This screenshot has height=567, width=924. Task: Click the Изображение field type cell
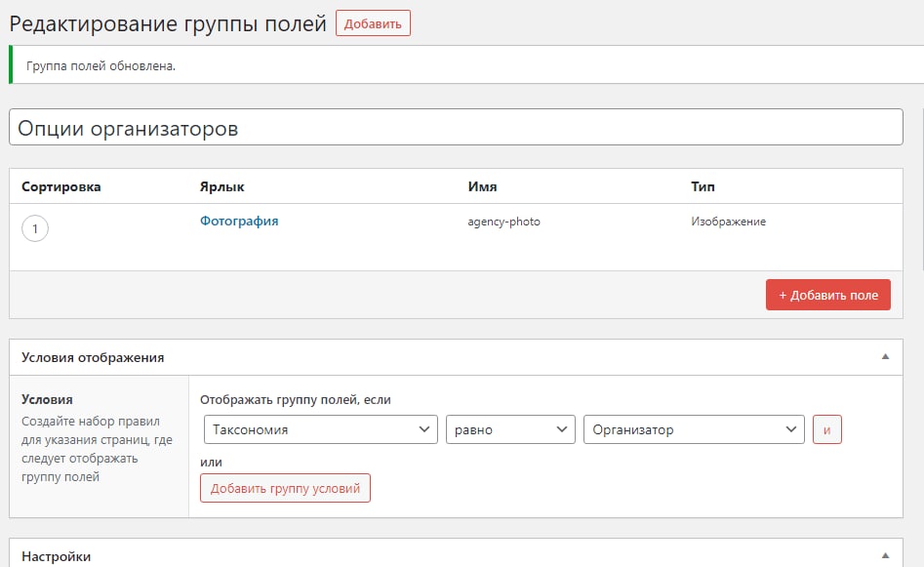click(728, 222)
